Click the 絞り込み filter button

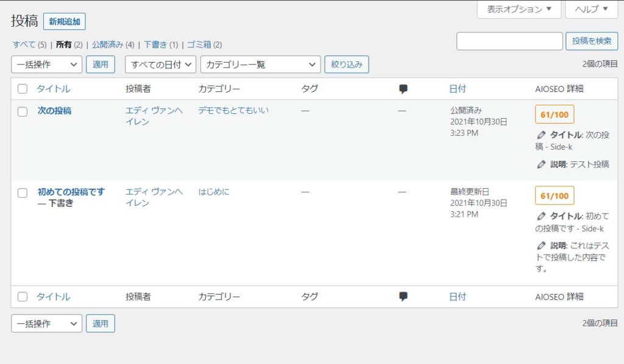click(346, 65)
